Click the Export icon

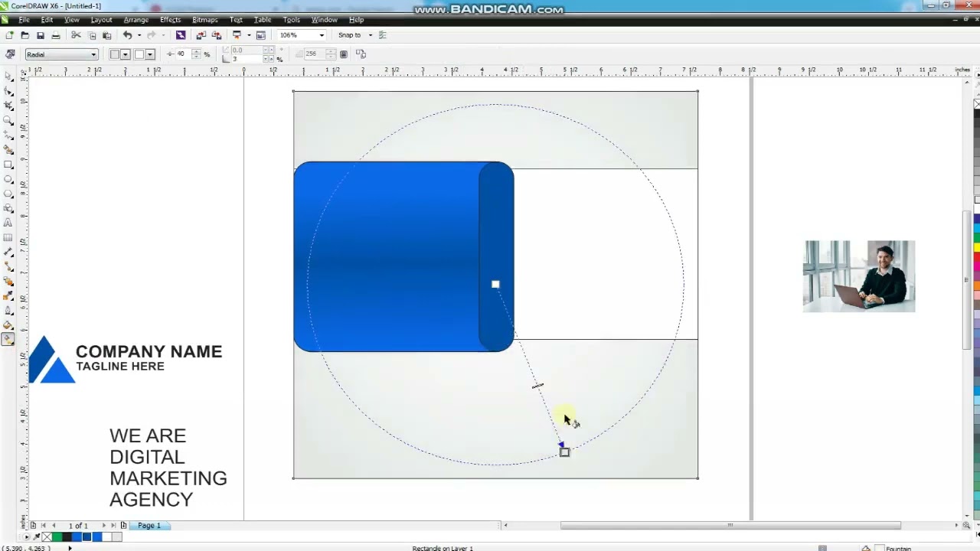point(216,35)
